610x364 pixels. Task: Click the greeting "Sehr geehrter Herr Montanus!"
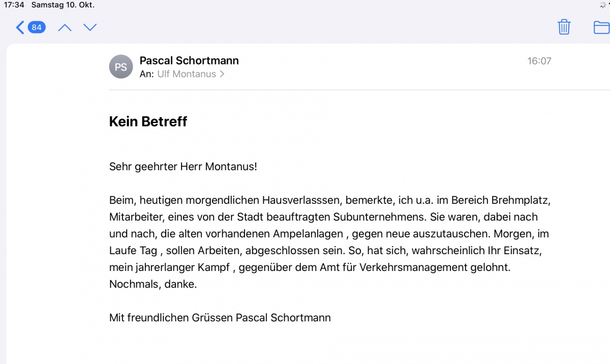[x=183, y=167]
